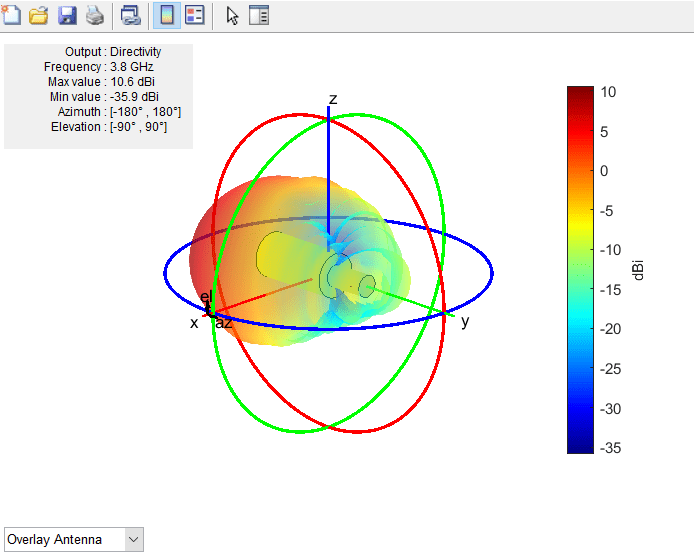Click the z axis label
This screenshot has width=694, height=558.
(x=333, y=99)
